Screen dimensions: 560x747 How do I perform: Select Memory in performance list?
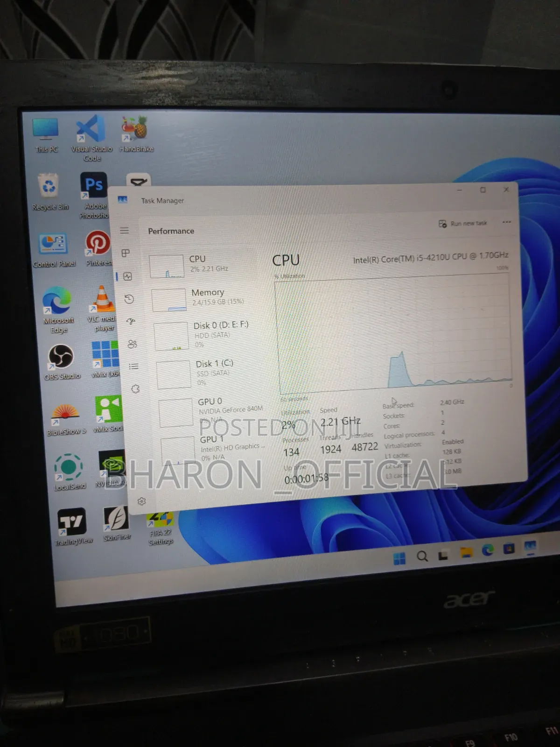(x=203, y=299)
